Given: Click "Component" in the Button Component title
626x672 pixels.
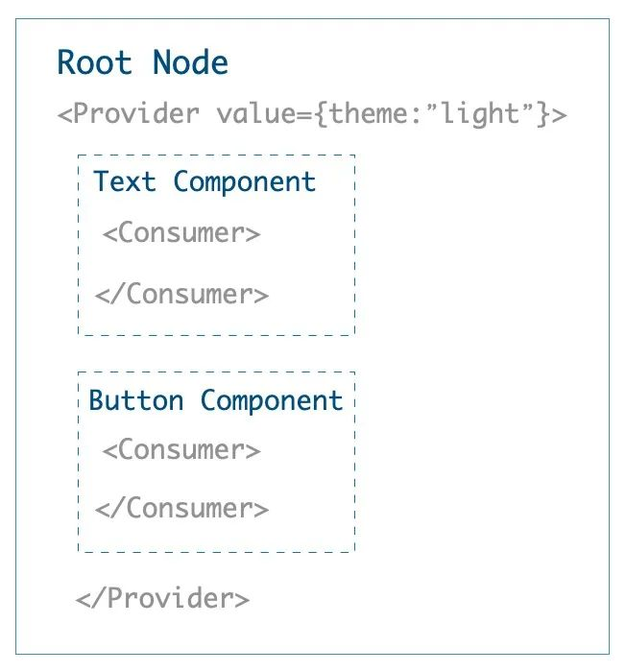Looking at the screenshot, I should pos(272,400).
